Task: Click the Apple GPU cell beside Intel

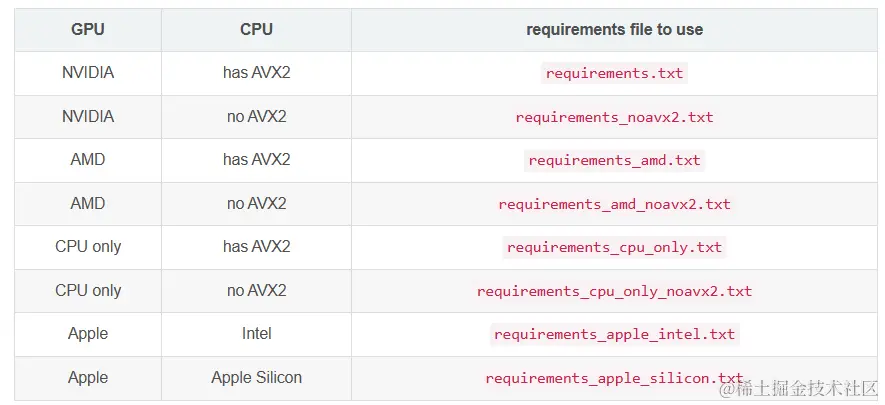Action: coord(88,333)
